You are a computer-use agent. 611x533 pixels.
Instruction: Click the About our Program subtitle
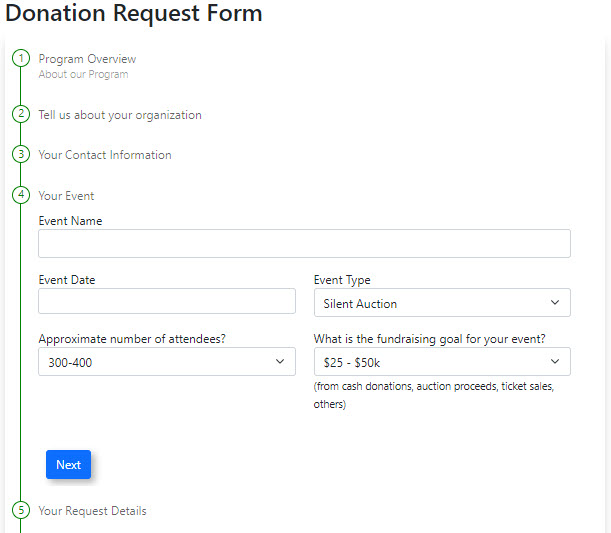pos(83,75)
